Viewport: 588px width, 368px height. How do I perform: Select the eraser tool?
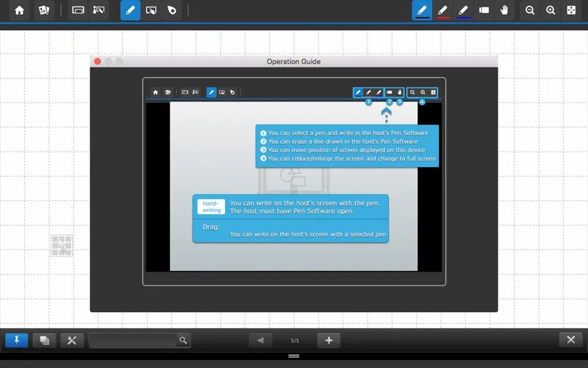(484, 10)
